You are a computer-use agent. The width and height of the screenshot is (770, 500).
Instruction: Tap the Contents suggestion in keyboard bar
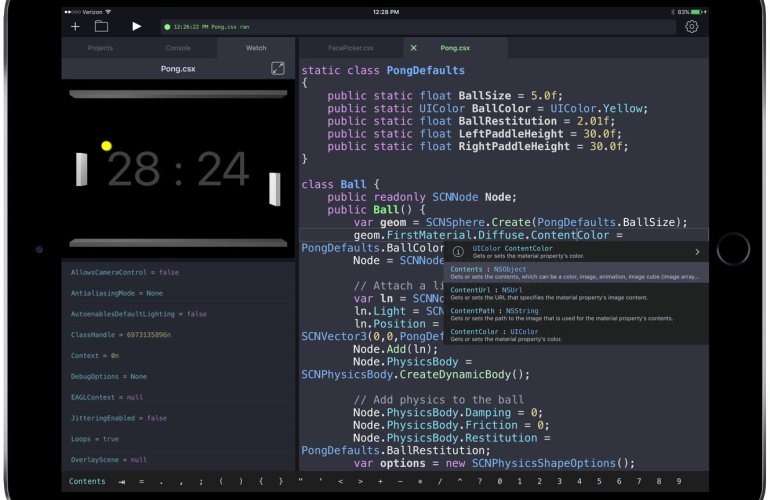(x=86, y=481)
